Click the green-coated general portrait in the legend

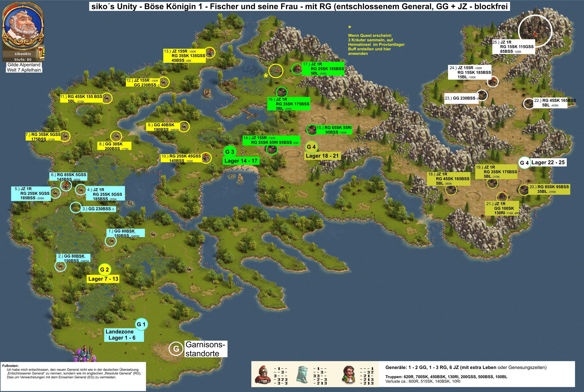coord(349,375)
